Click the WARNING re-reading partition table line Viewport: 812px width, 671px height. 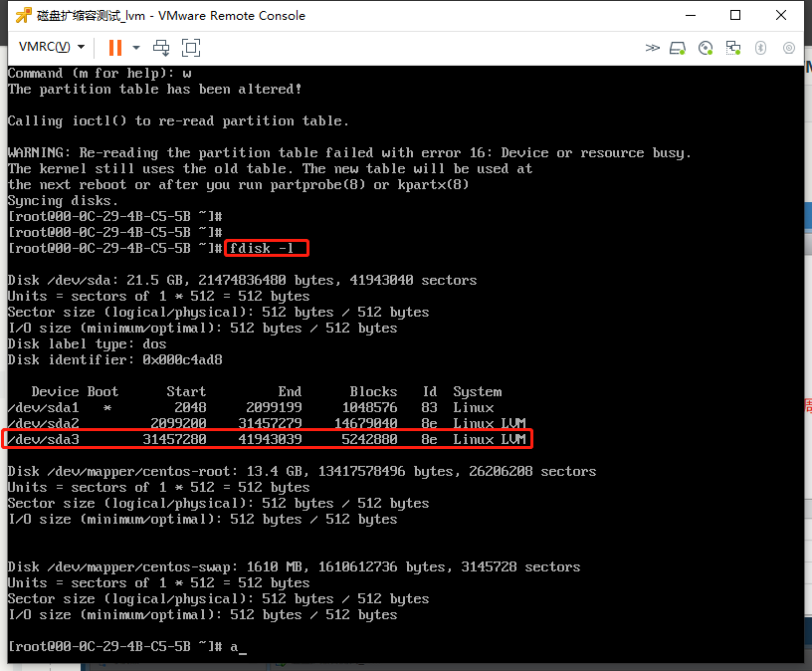[x=349, y=153]
